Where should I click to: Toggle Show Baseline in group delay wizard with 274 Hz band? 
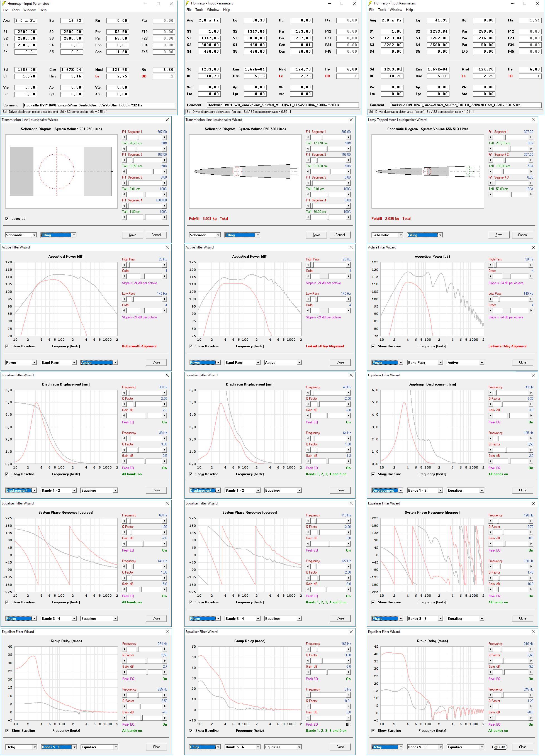(7, 730)
